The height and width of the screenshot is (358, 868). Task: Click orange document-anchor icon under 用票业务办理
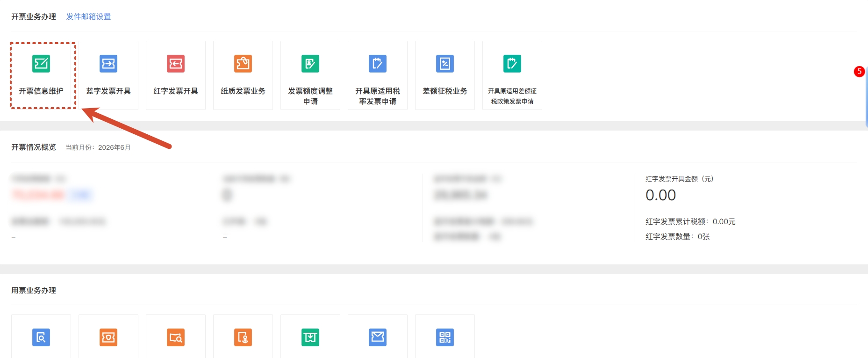coord(243,337)
